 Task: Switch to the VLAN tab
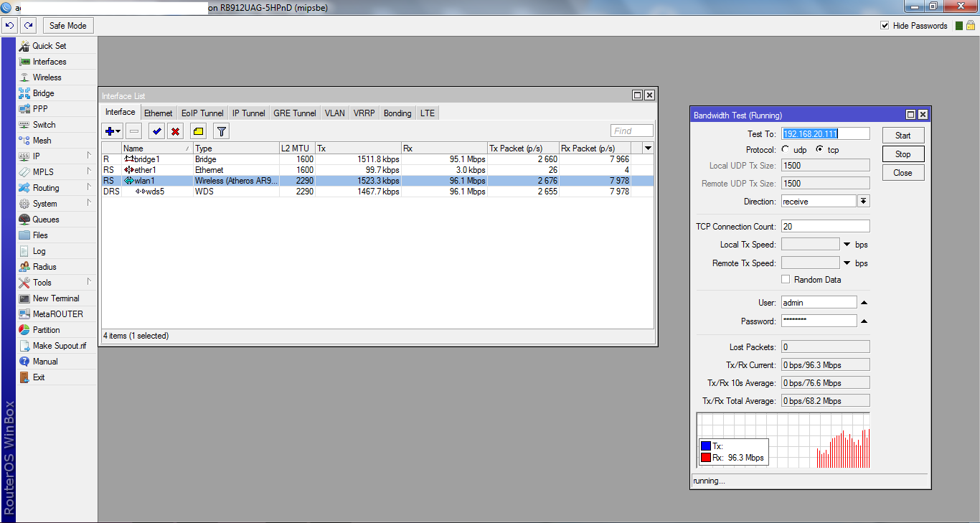pyautogui.click(x=335, y=113)
